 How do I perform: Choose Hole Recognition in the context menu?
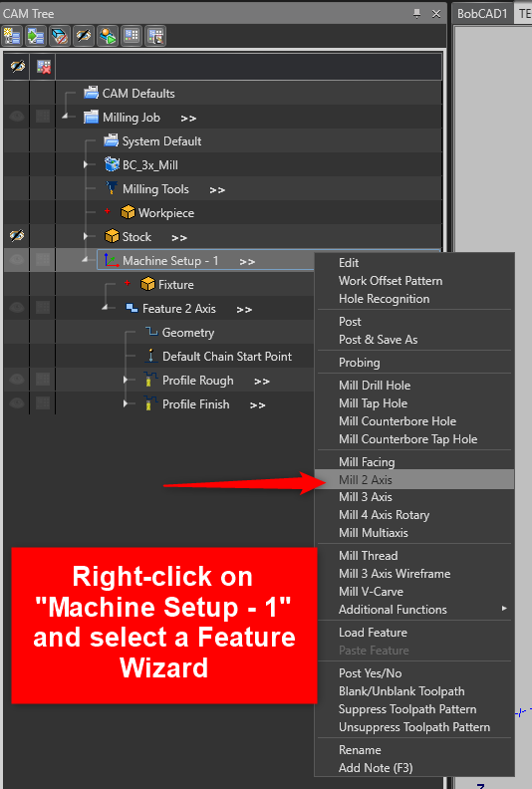[384, 299]
